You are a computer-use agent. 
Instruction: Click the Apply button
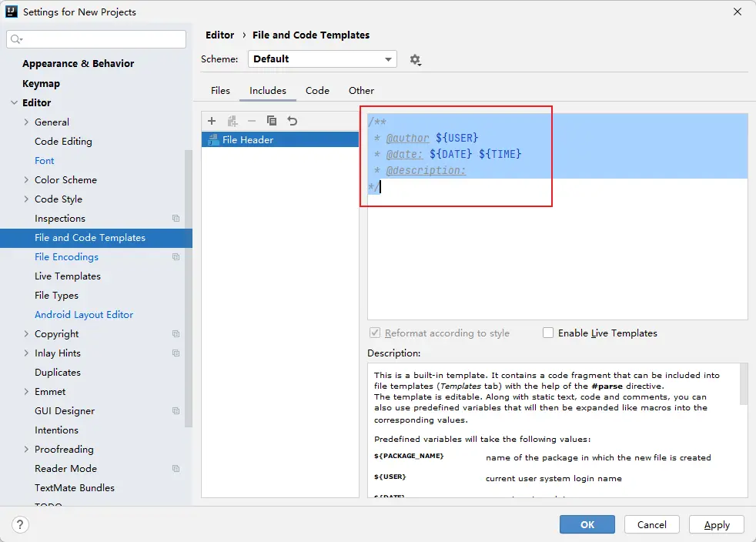coord(716,524)
